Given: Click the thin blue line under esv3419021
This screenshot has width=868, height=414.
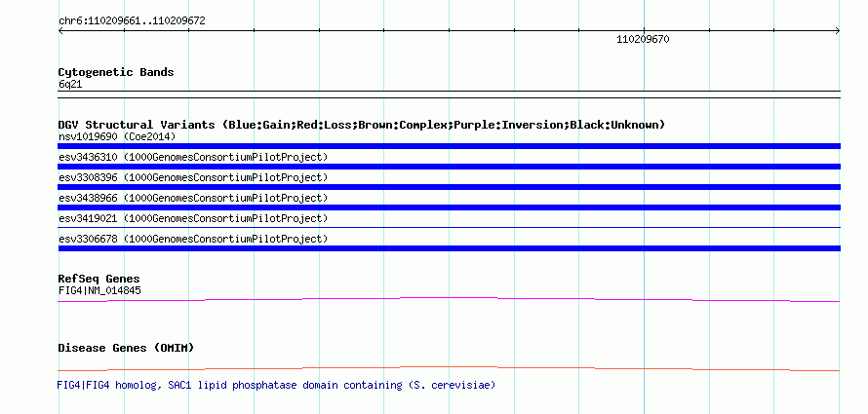Looking at the screenshot, I should pos(449,227).
